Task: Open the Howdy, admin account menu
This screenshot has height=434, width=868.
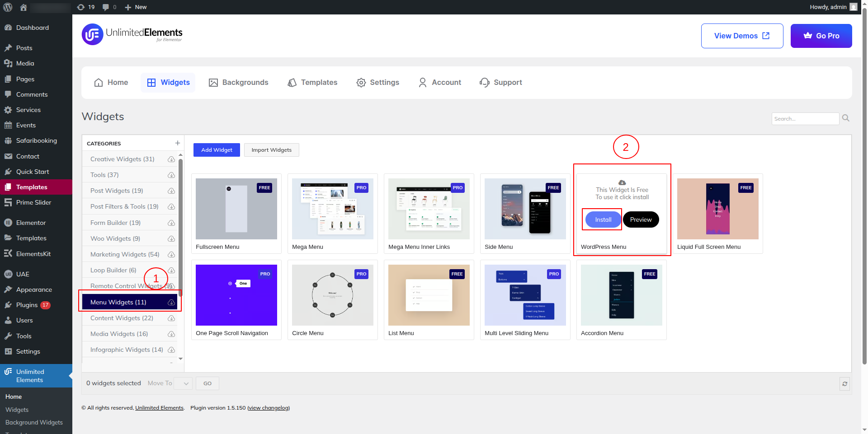Action: pyautogui.click(x=833, y=7)
